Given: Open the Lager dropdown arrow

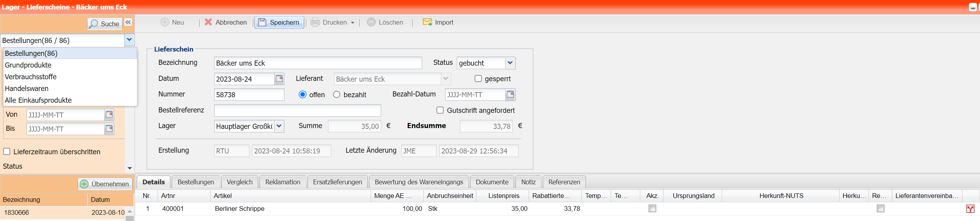Looking at the screenshot, I should pyautogui.click(x=279, y=126).
